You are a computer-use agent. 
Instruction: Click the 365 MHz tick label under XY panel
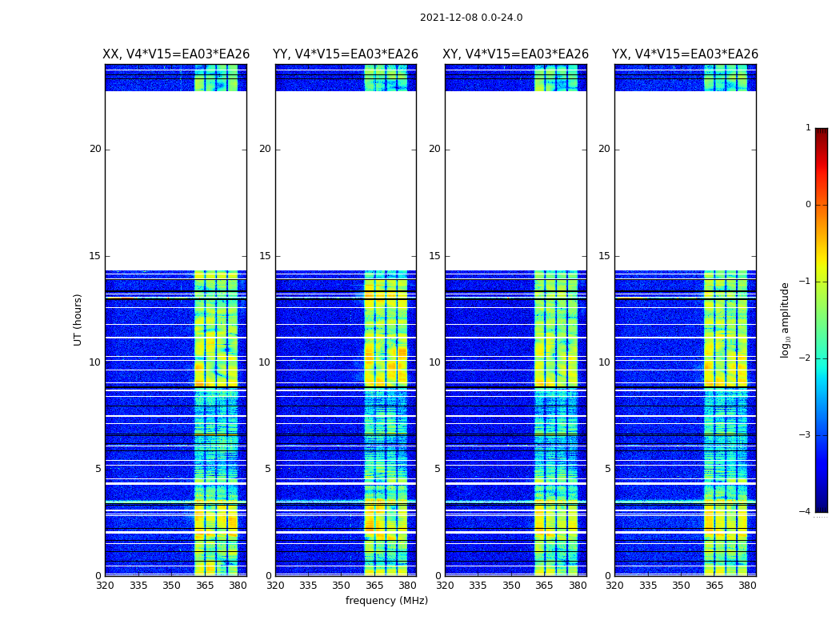(544, 586)
